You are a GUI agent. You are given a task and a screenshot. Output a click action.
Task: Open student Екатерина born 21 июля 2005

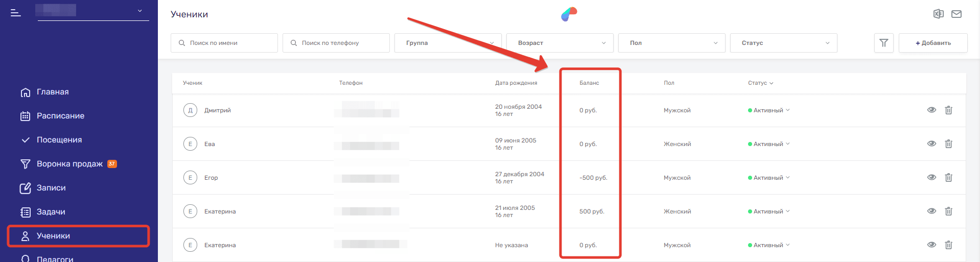pyautogui.click(x=220, y=211)
